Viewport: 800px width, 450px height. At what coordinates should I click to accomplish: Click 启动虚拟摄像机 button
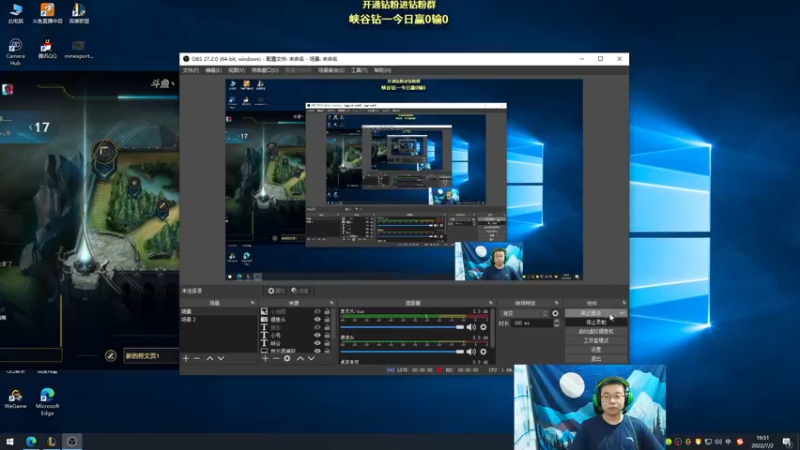tap(596, 331)
